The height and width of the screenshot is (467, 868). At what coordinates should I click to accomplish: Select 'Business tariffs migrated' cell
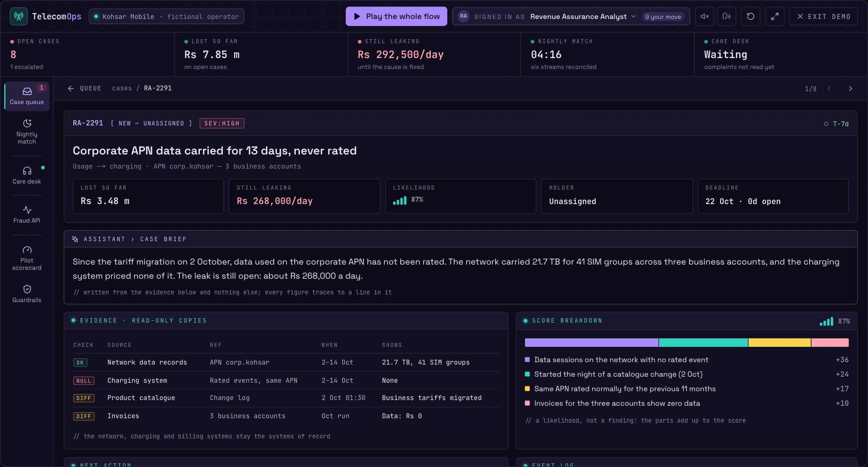[432, 398]
